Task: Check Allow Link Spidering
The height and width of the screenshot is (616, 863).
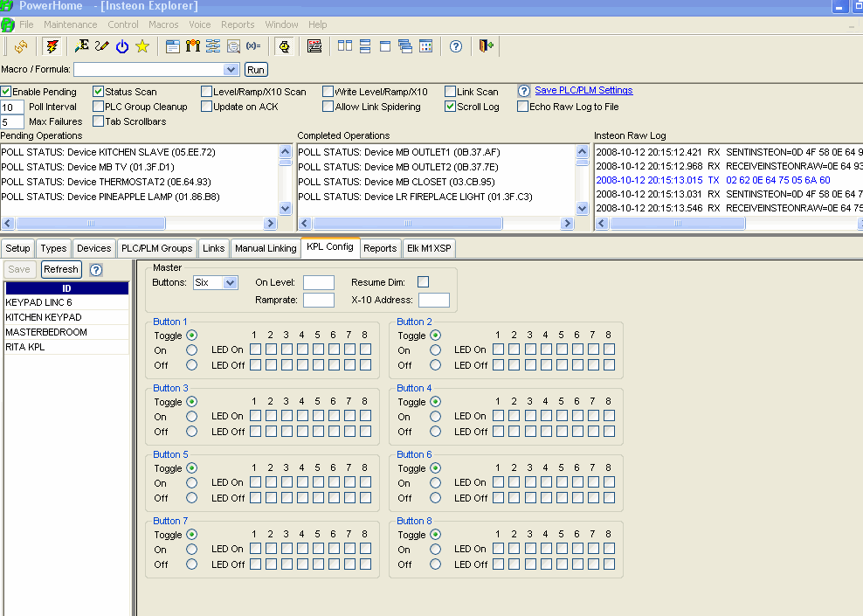Action: (x=328, y=107)
